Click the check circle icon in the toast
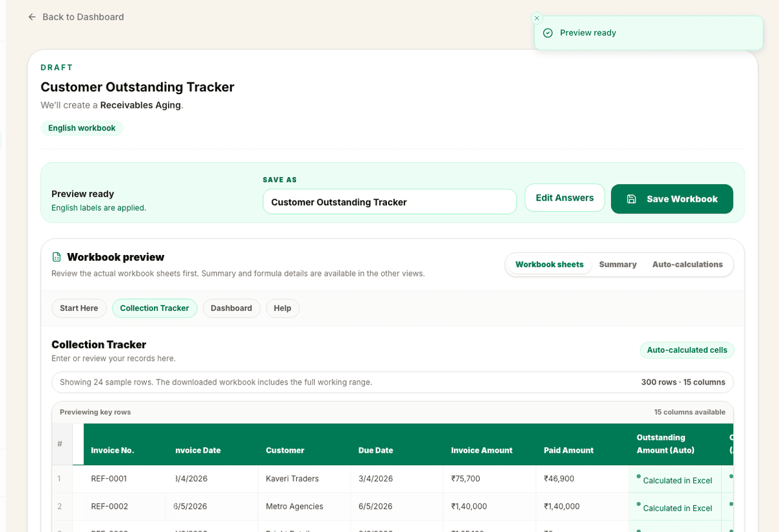 (548, 33)
